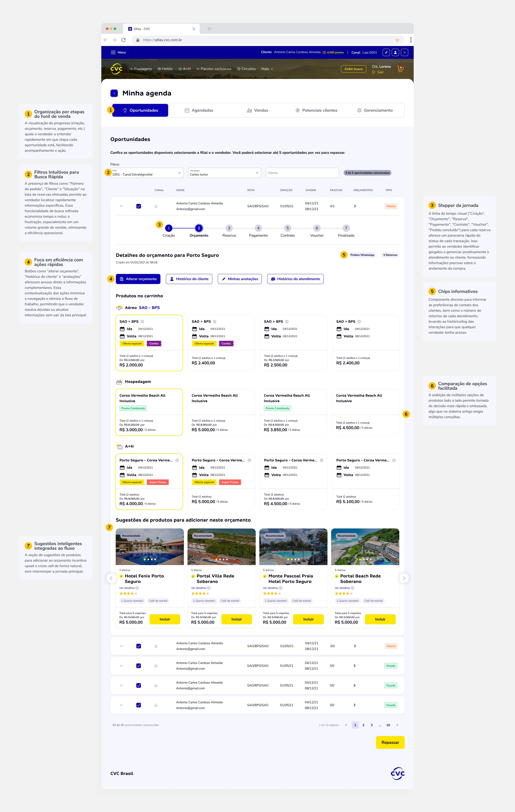Click the Repassar button
The height and width of the screenshot is (812, 515).
point(390,742)
